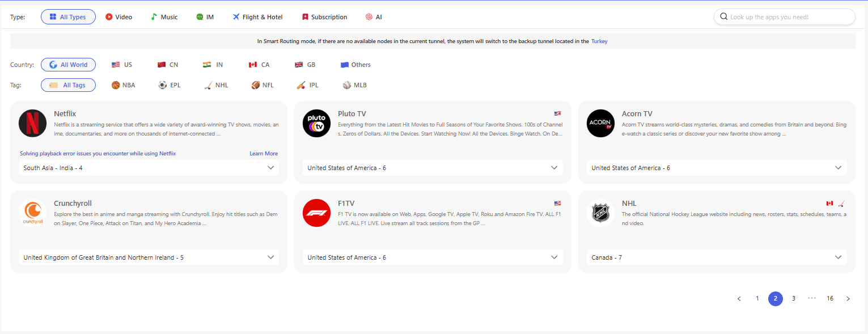This screenshot has height=334, width=868.
Task: Choose the EPL tag filter
Action: (170, 85)
